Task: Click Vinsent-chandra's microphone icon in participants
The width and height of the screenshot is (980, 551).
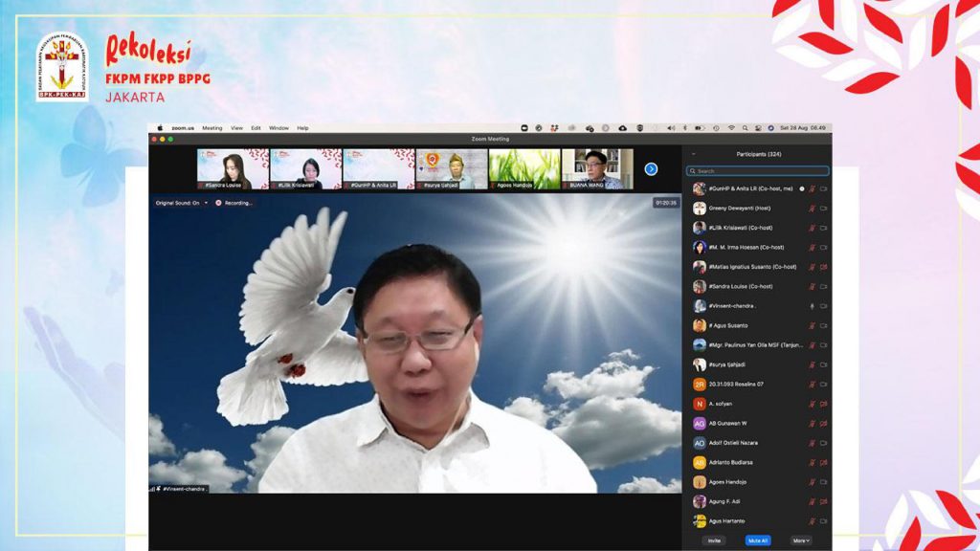Action: tap(813, 306)
